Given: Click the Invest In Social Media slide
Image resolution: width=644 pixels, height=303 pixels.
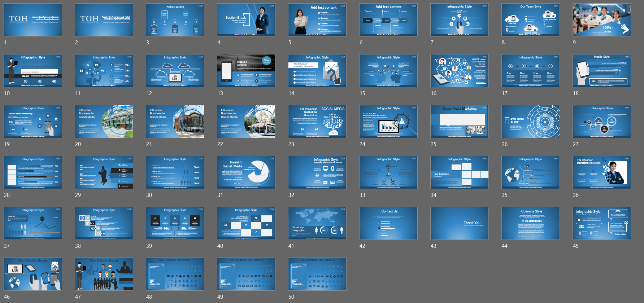Looking at the screenshot, I should click(x=246, y=172).
